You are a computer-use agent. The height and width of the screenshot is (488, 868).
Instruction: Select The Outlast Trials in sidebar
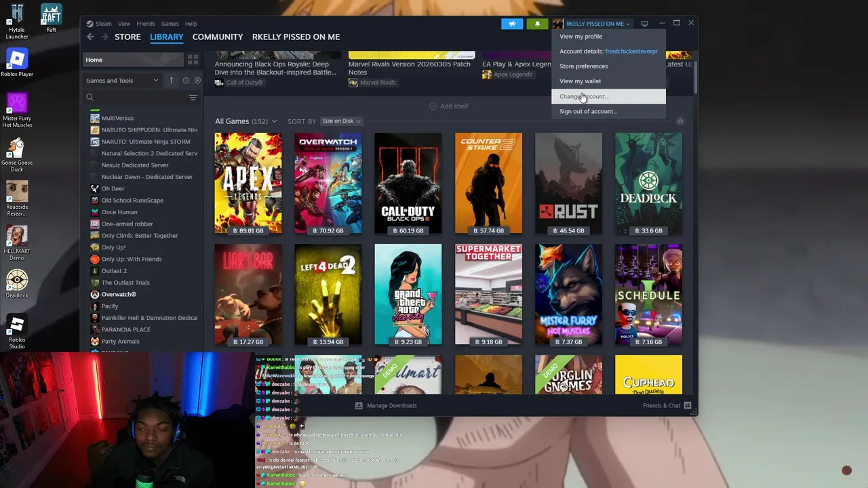click(125, 283)
